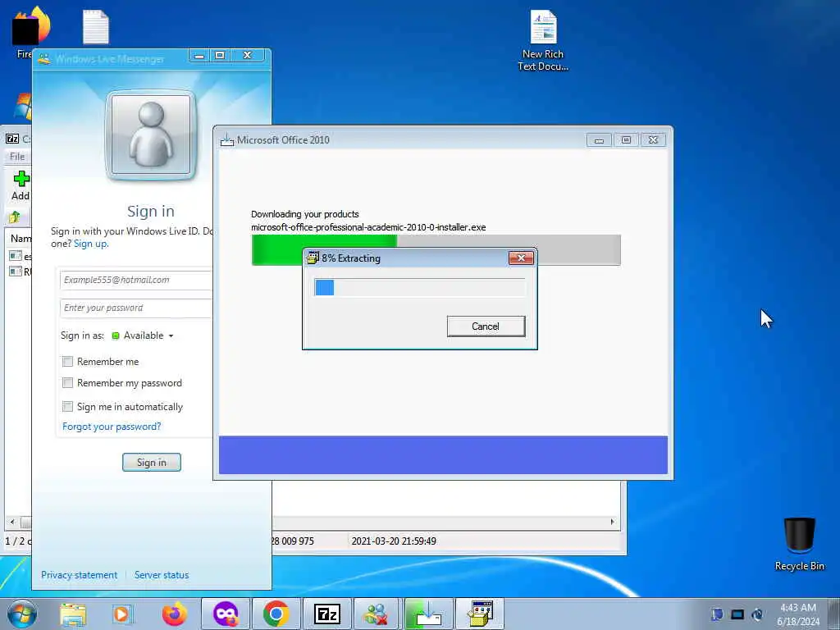The width and height of the screenshot is (840, 630).
Task: Select the blank text file desktop icon
Action: click(96, 27)
